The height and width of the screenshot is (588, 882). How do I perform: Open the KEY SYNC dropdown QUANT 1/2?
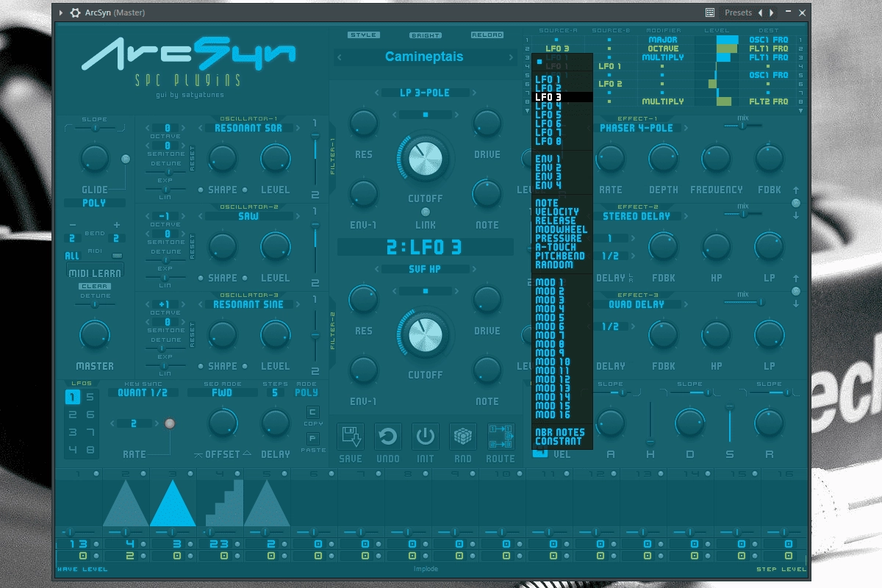[143, 392]
